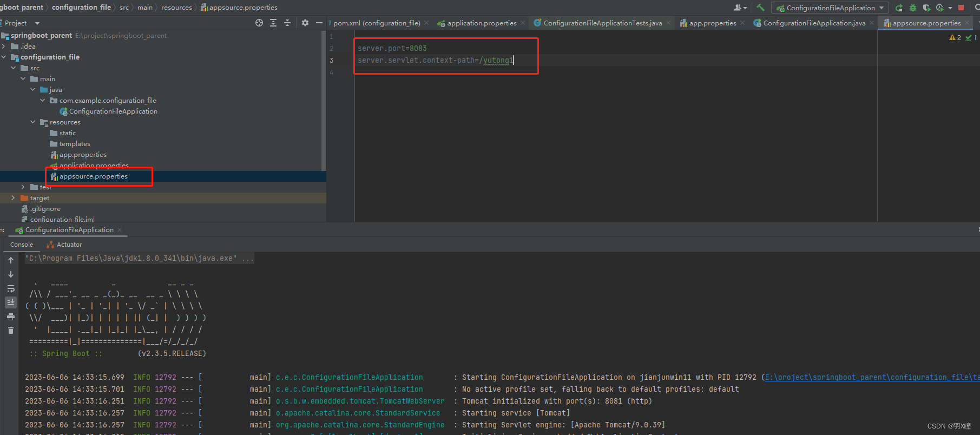Close the app.properties editor tab

742,23
